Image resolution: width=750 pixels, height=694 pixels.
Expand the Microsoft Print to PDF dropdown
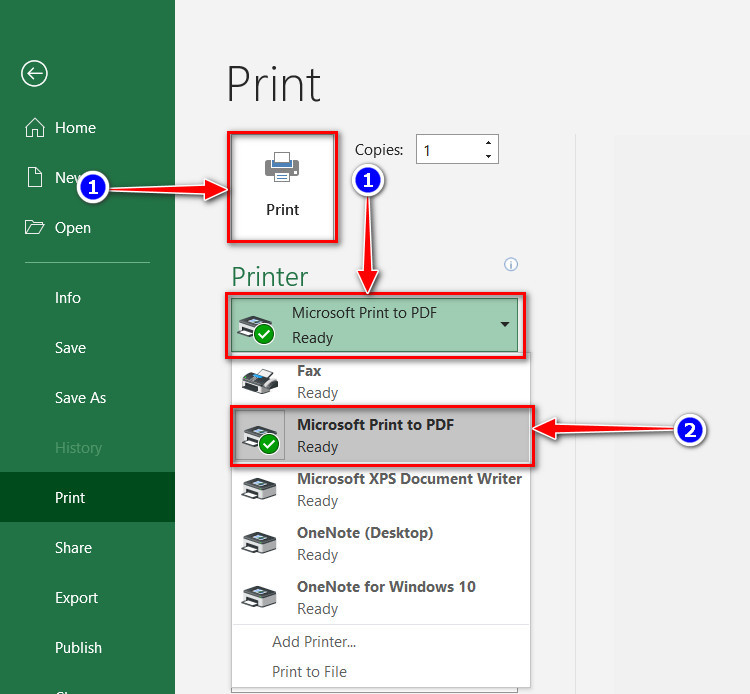375,325
